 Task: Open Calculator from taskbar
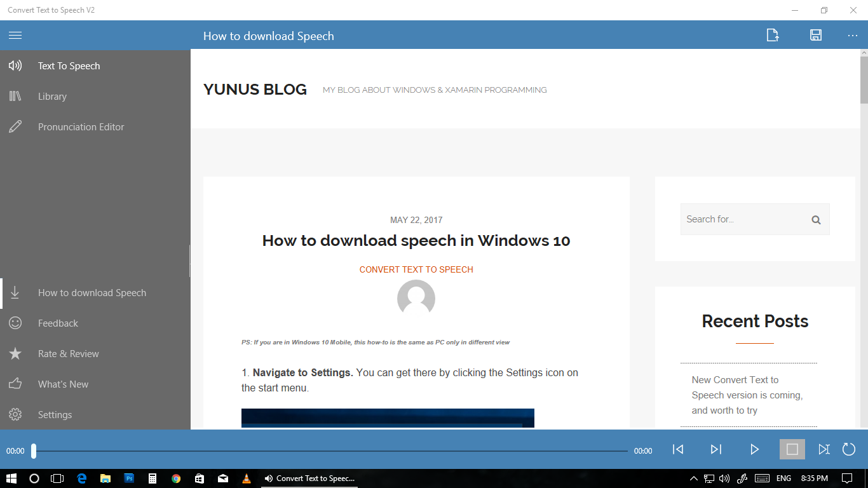click(153, 478)
